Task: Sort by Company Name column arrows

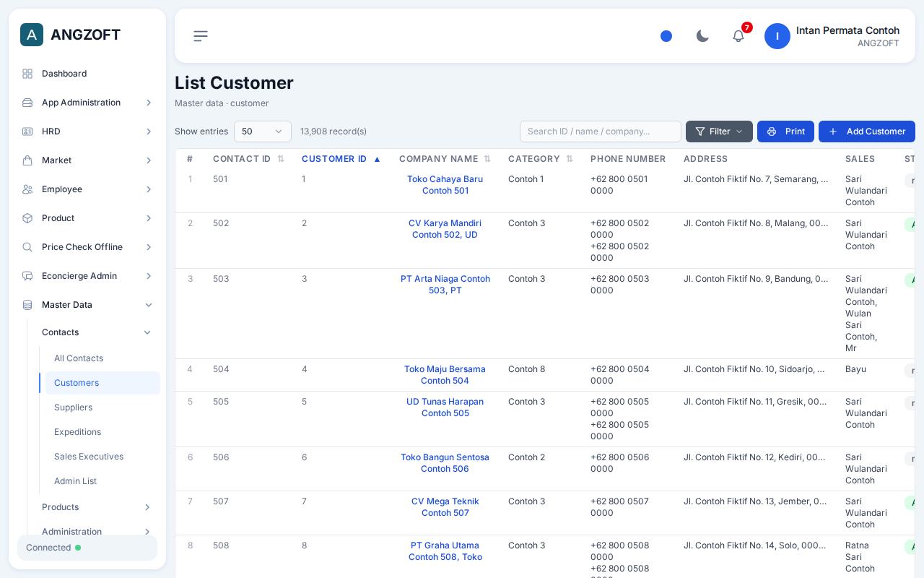Action: 487,159
